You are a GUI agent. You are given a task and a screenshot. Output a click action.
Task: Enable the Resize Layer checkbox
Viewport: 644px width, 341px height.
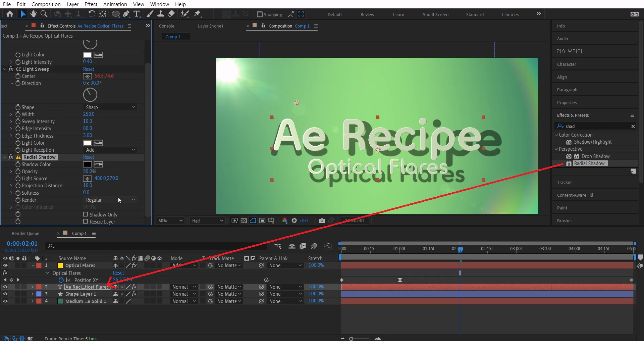86,222
